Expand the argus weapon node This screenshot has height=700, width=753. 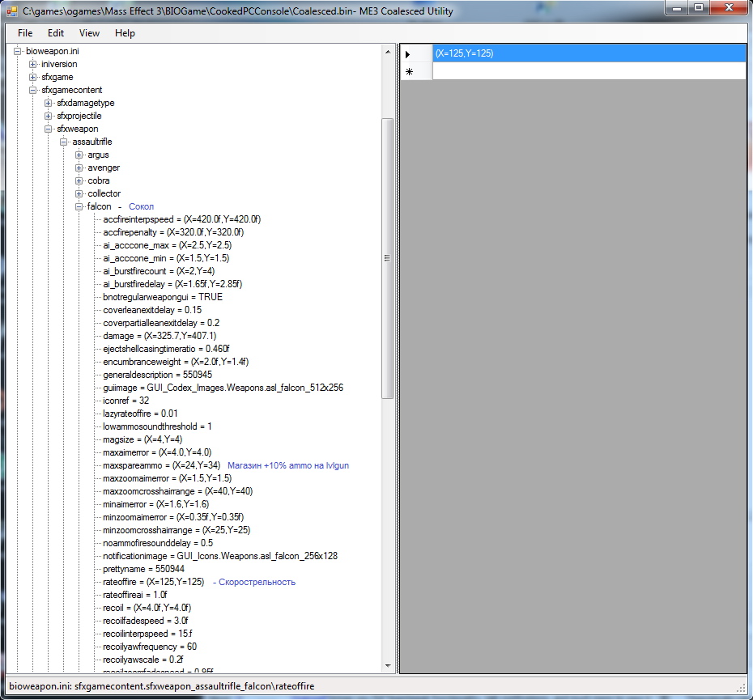[x=79, y=155]
